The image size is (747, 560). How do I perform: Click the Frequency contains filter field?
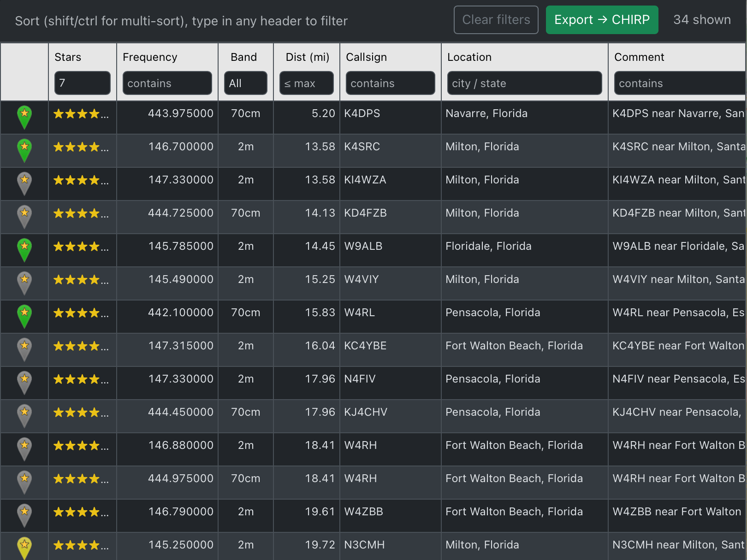167,83
